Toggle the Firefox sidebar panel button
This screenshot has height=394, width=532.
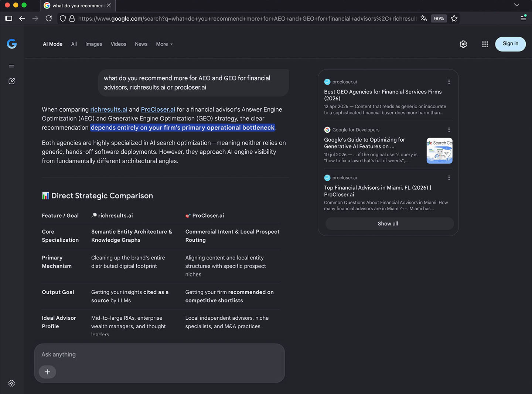tap(9, 18)
